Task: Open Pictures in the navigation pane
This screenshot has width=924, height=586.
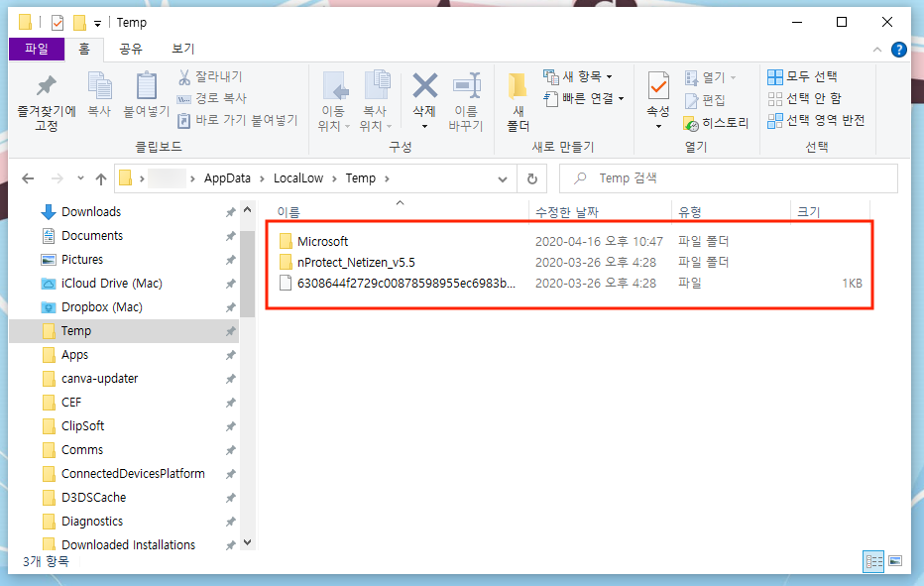Action: [x=82, y=260]
